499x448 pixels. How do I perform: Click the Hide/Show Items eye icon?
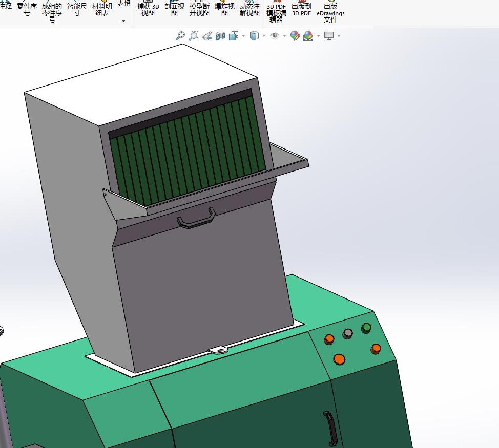pos(274,36)
